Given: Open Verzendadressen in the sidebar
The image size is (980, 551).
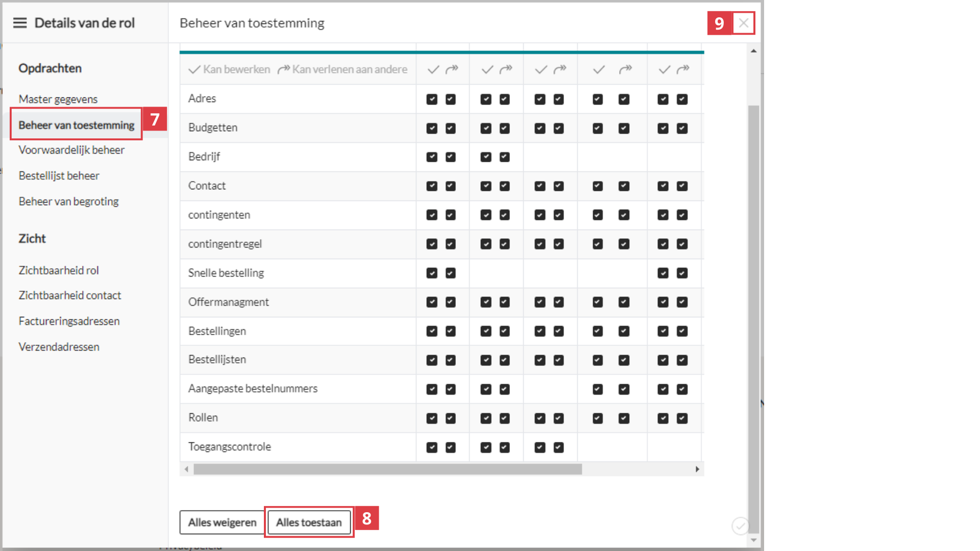Looking at the screenshot, I should pyautogui.click(x=59, y=347).
